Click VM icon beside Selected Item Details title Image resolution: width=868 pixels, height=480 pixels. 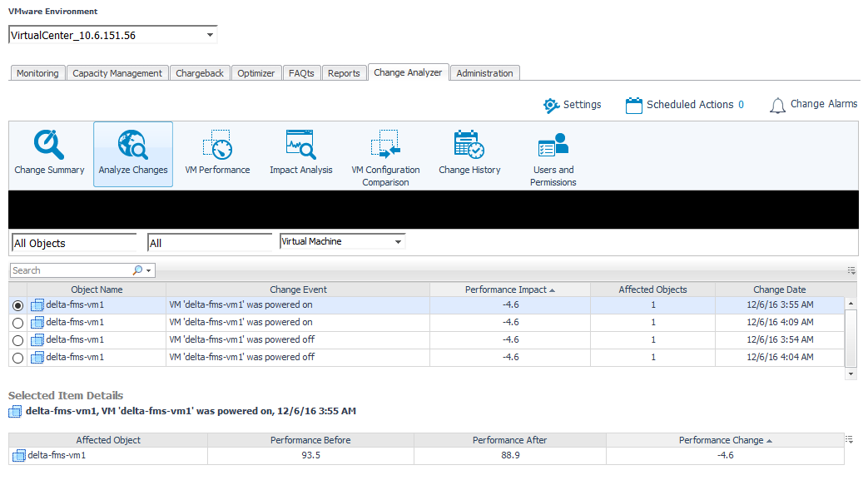tap(15, 411)
